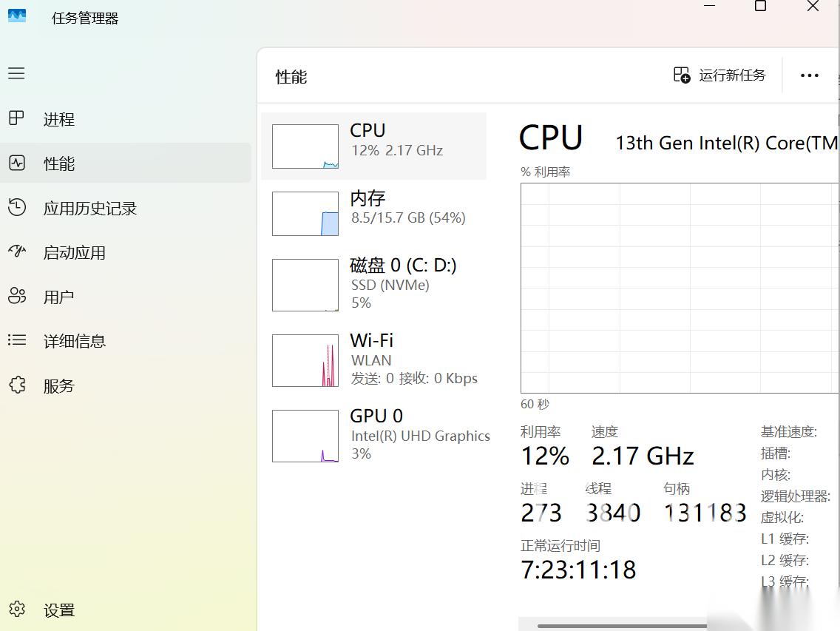Go to the 用户 page

[126, 297]
